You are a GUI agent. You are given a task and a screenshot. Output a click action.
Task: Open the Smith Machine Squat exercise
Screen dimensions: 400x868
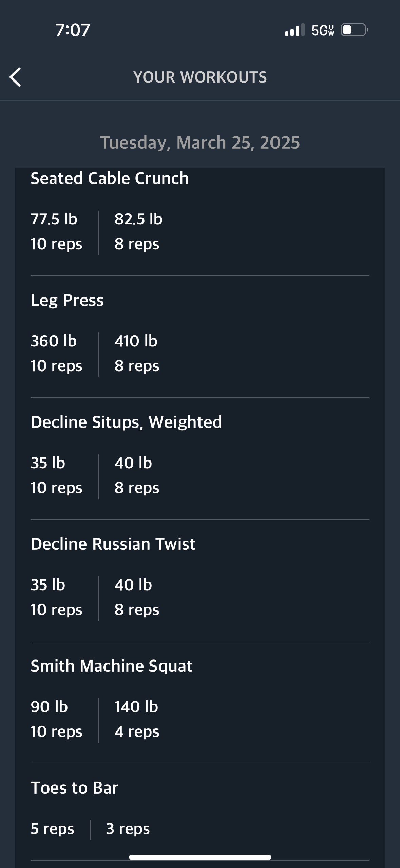111,666
